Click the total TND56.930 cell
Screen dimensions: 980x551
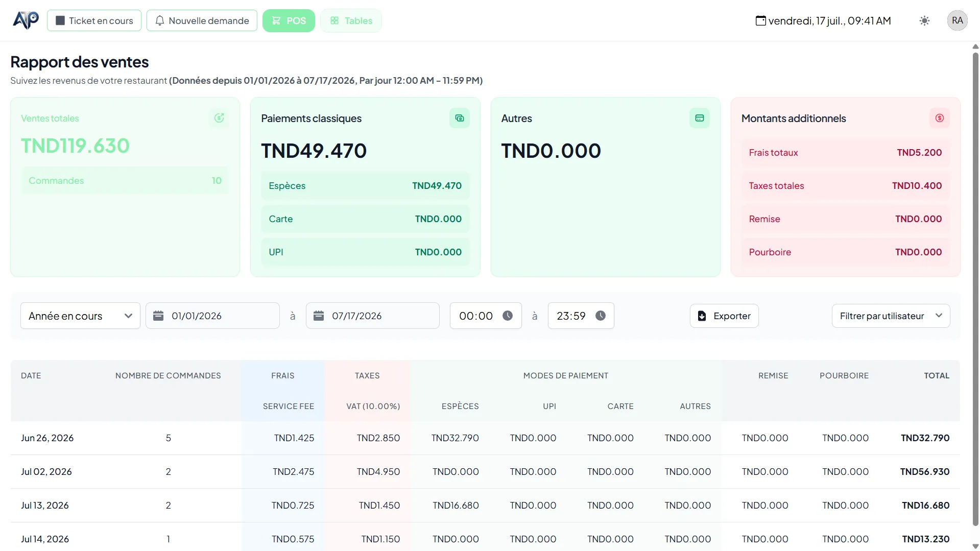[x=925, y=471]
